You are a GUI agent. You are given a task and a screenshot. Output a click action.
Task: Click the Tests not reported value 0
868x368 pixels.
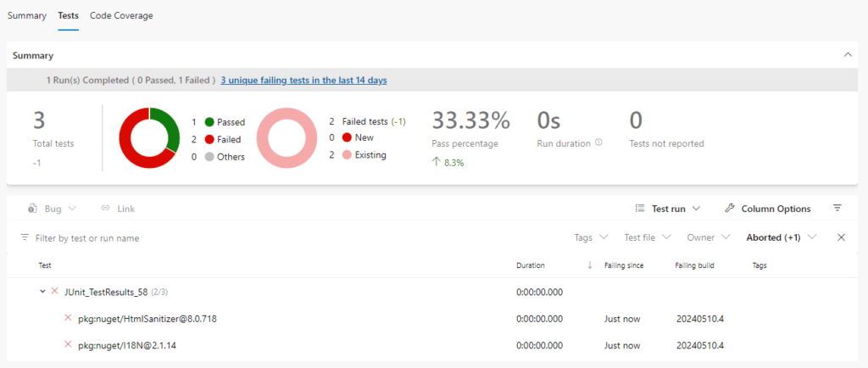636,120
